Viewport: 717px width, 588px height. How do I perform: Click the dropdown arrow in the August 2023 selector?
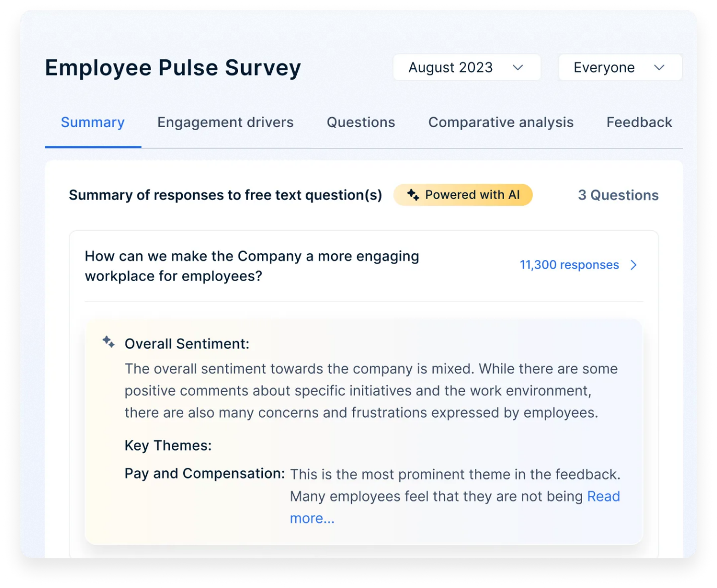tap(518, 67)
